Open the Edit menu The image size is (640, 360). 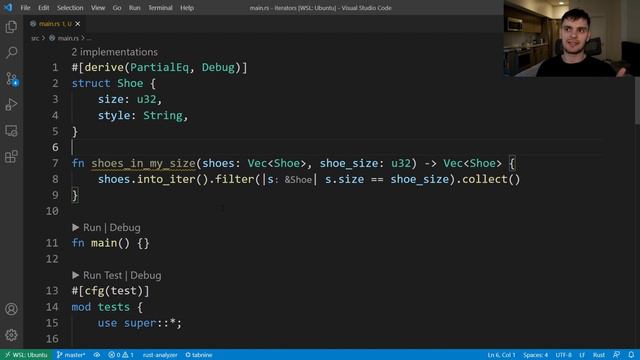pos(44,8)
